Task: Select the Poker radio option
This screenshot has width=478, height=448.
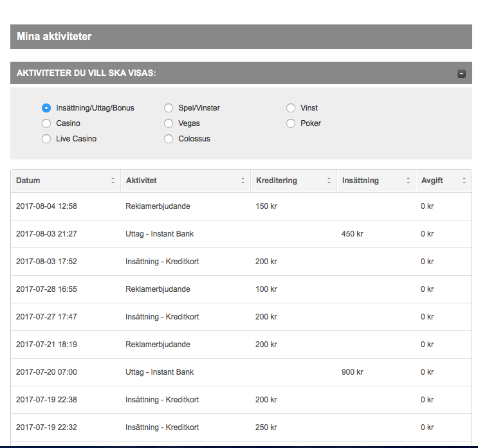Action: point(291,123)
